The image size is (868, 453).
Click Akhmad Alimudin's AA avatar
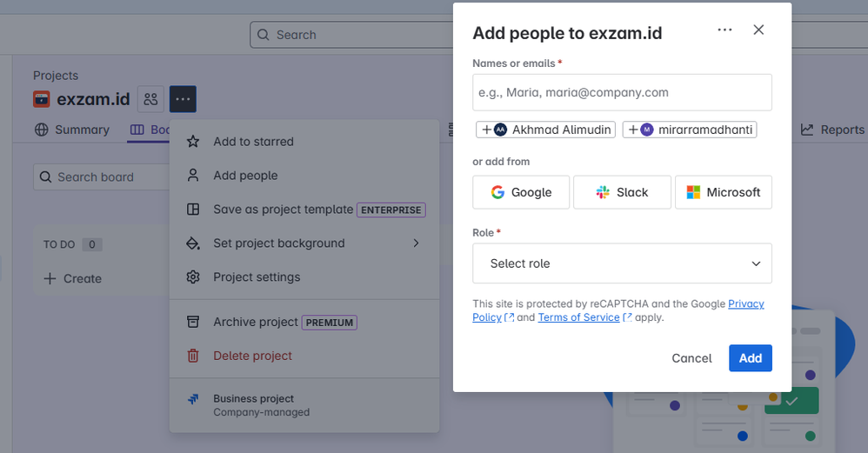pos(500,130)
